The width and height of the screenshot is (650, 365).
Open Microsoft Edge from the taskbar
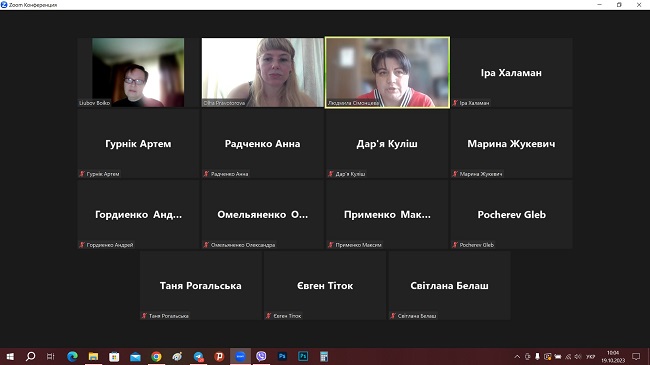tap(73, 356)
